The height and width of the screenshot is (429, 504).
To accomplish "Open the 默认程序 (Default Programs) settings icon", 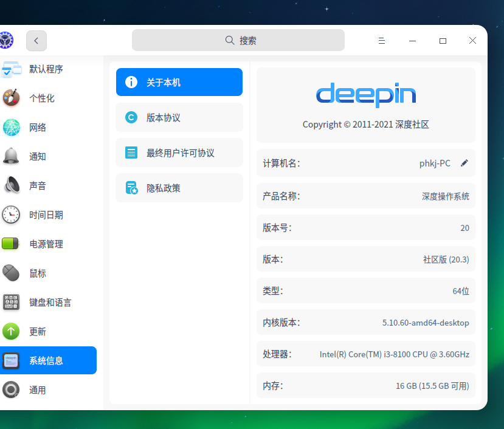I will tap(10, 69).
